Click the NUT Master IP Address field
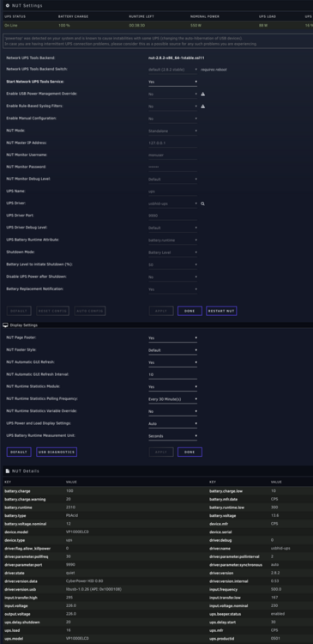313x644 pixels. pyautogui.click(x=172, y=143)
